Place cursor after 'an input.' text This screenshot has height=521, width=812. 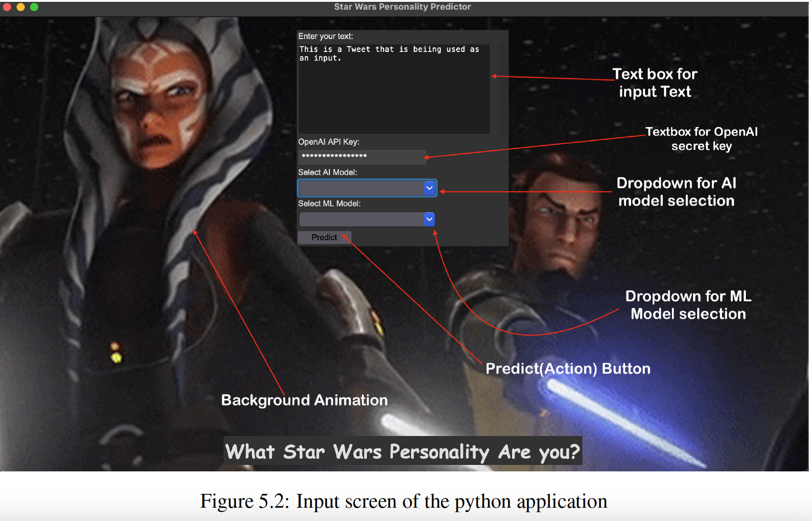click(x=343, y=58)
